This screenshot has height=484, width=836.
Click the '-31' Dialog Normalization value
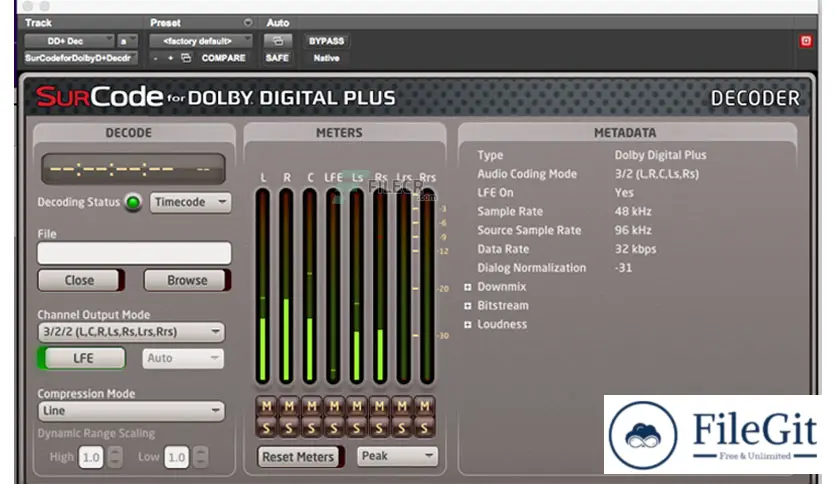pyautogui.click(x=623, y=268)
